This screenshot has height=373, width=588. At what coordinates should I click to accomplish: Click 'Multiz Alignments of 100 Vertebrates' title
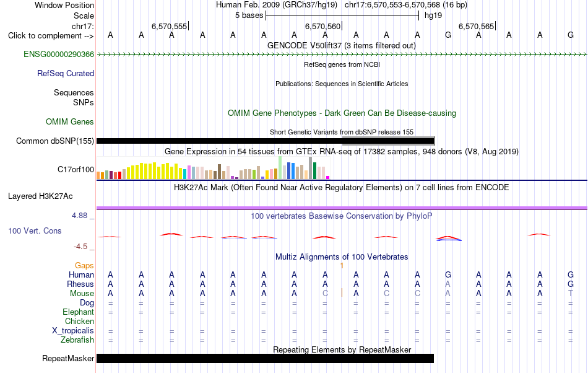(342, 257)
